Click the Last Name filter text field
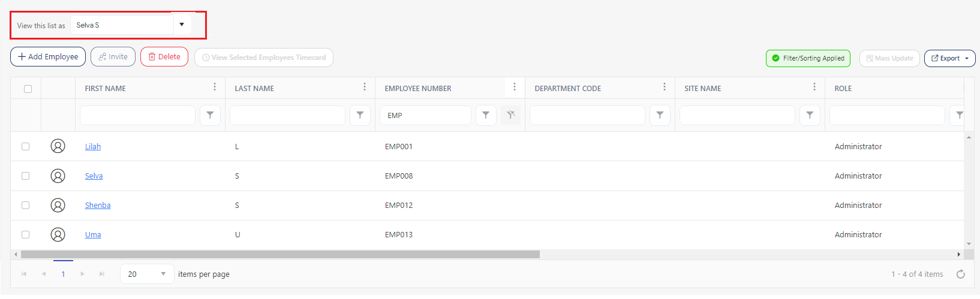980x299 pixels. [x=287, y=115]
